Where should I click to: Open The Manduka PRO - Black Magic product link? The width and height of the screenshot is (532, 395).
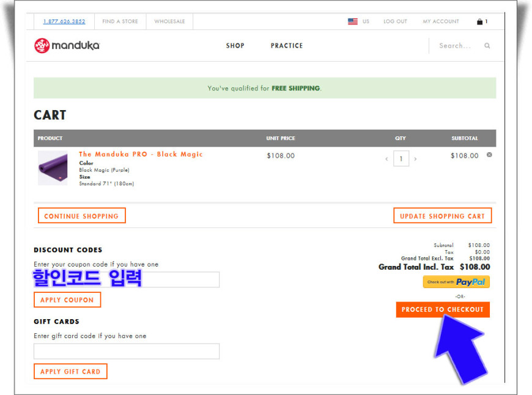141,154
